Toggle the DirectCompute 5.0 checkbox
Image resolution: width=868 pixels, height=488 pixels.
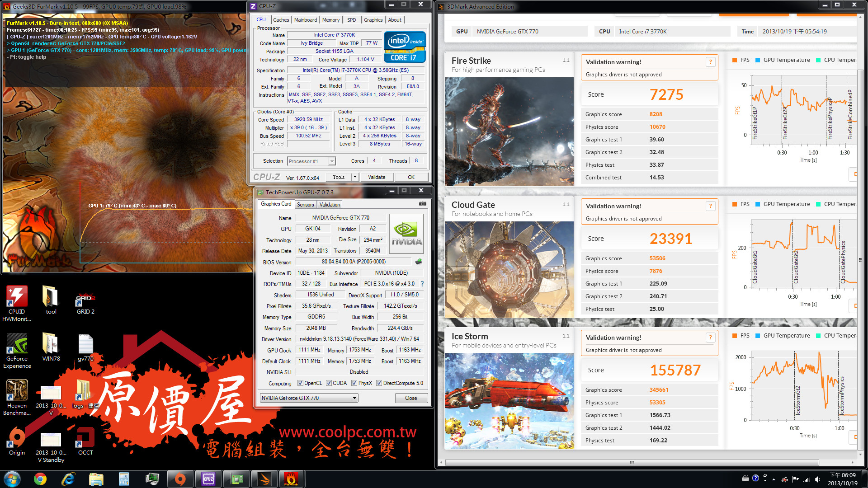(x=379, y=383)
